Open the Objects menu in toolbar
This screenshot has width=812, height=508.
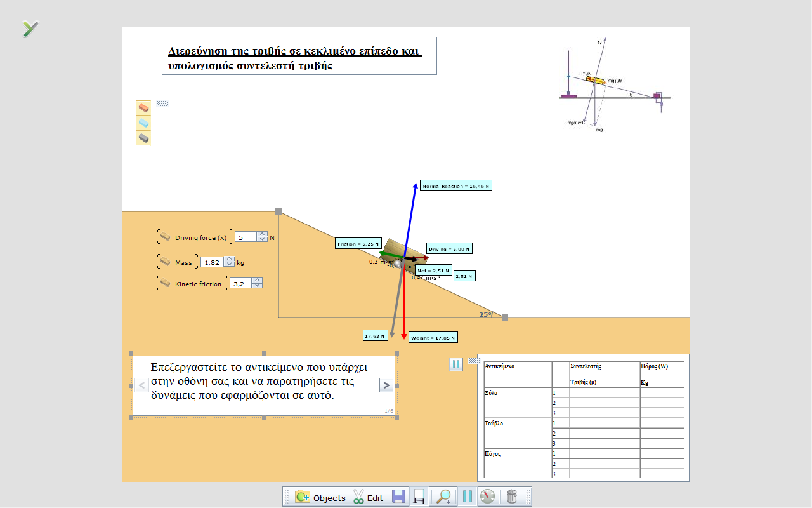point(320,497)
